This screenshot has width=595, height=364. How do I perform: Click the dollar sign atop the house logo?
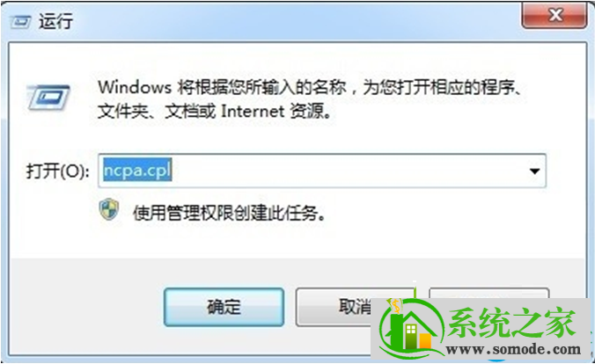pos(396,305)
